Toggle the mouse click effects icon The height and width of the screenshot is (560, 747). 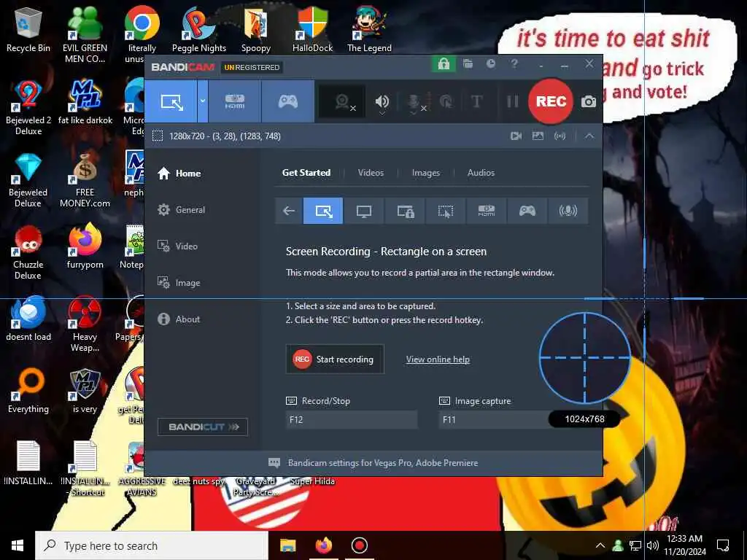tap(446, 101)
